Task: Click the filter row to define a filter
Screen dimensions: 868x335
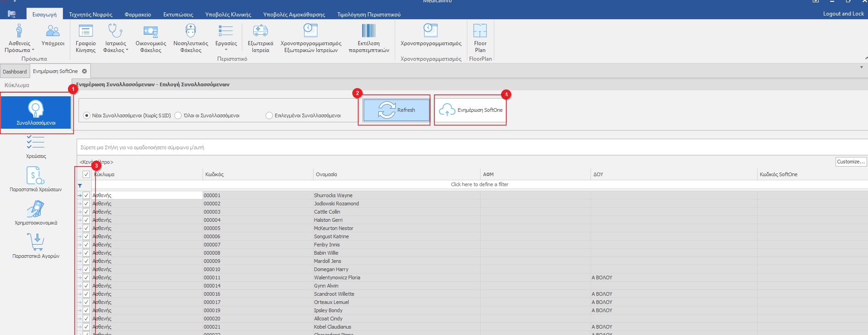Action: click(x=479, y=184)
